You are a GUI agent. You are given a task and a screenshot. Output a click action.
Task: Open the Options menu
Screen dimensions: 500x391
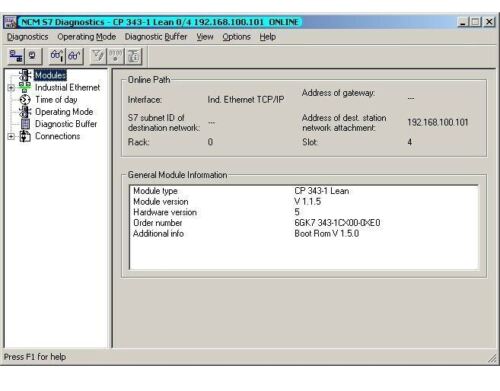coord(236,37)
